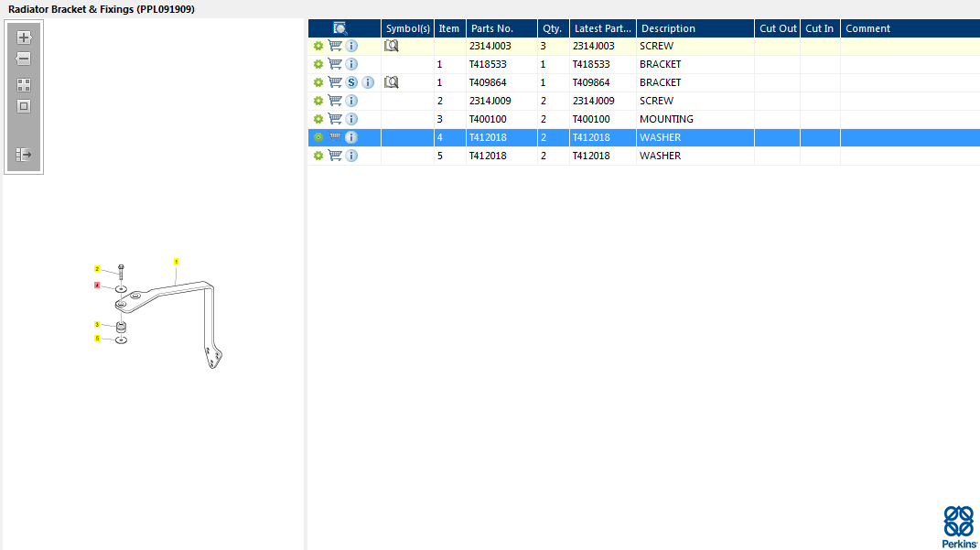980x550 pixels.
Task: Sort by the Latest Part column header
Action: 602,28
